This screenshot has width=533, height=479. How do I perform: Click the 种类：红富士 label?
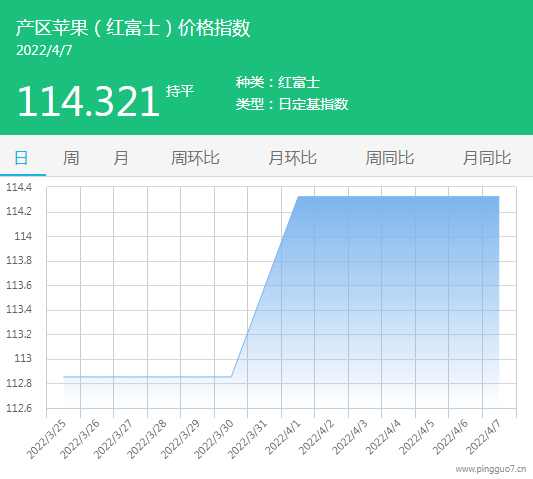tap(278, 83)
